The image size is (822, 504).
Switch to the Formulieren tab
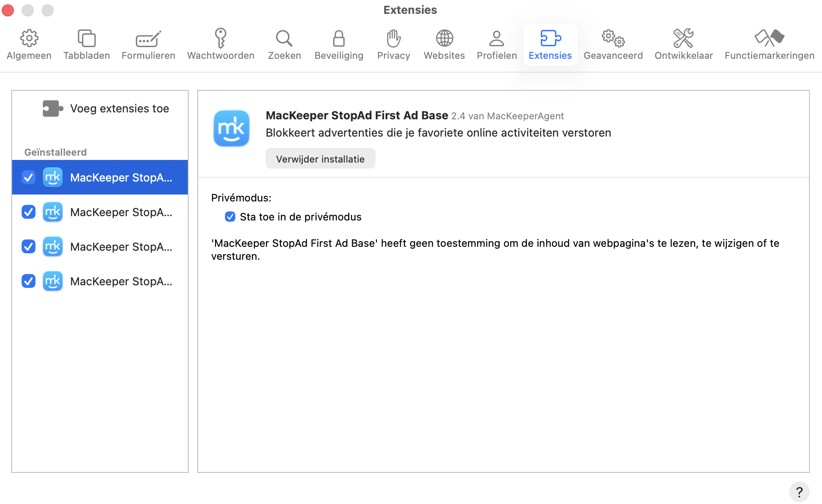[148, 38]
